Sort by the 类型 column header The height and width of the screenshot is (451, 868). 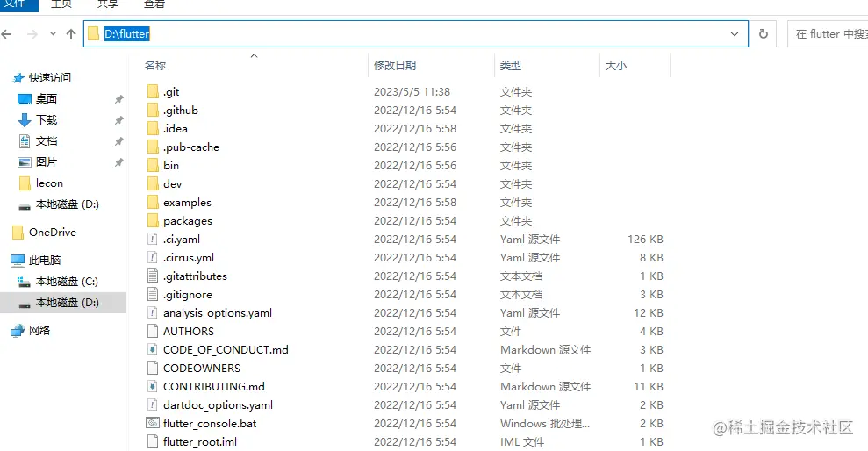pyautogui.click(x=511, y=65)
